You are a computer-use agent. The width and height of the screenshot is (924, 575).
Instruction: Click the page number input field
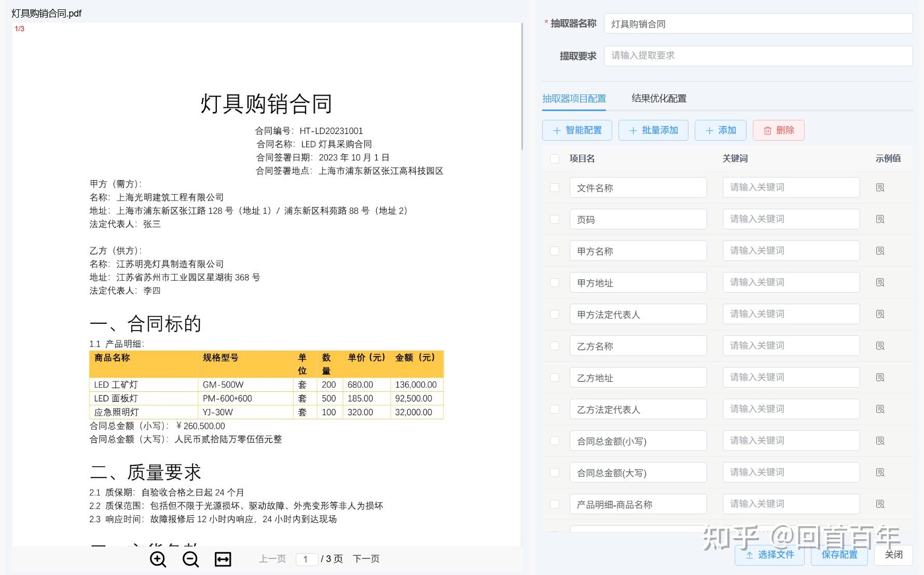click(307, 559)
